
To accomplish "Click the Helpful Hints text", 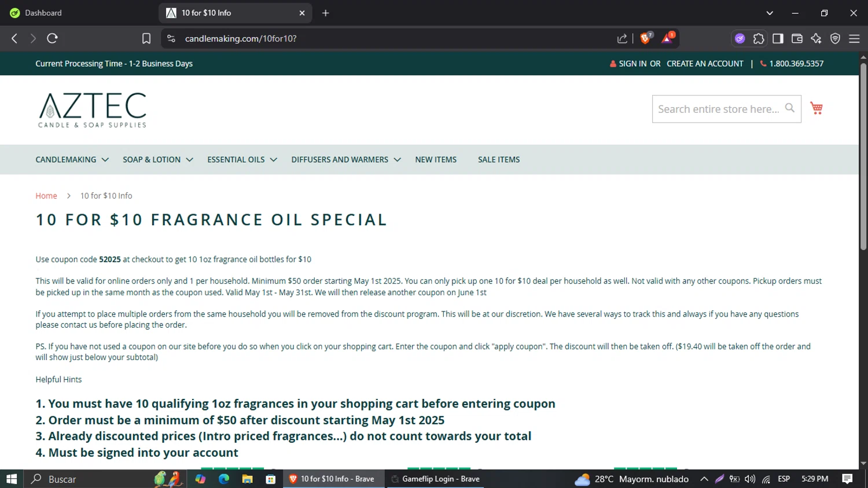I will point(58,380).
